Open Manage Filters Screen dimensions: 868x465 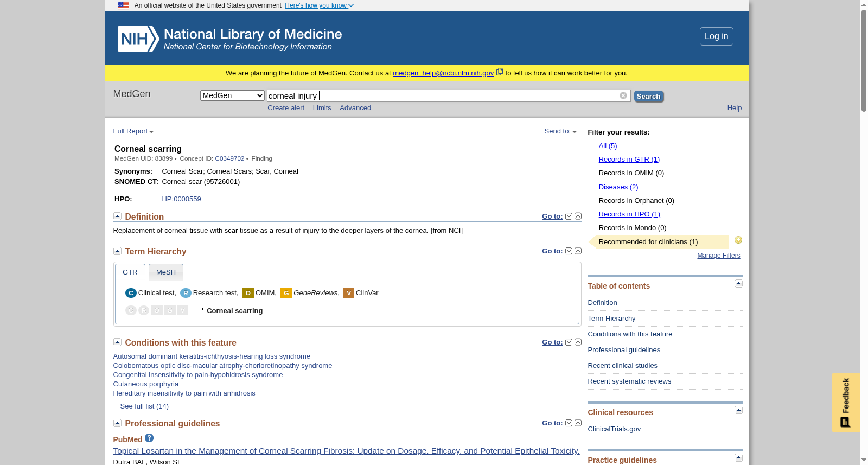pos(719,256)
